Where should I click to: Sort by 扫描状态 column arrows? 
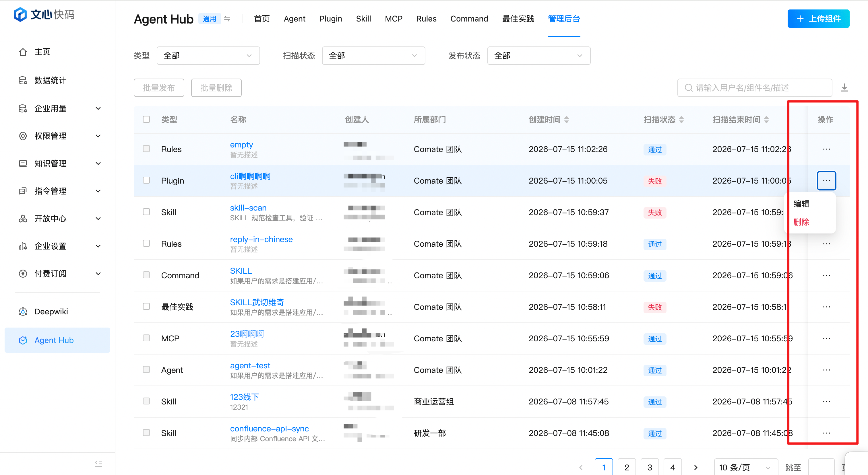[x=681, y=120]
